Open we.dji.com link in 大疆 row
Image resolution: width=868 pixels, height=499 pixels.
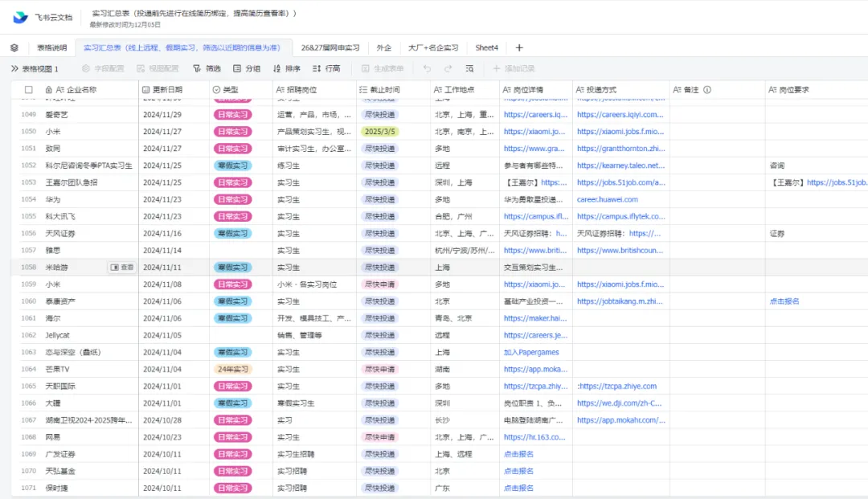(x=620, y=403)
